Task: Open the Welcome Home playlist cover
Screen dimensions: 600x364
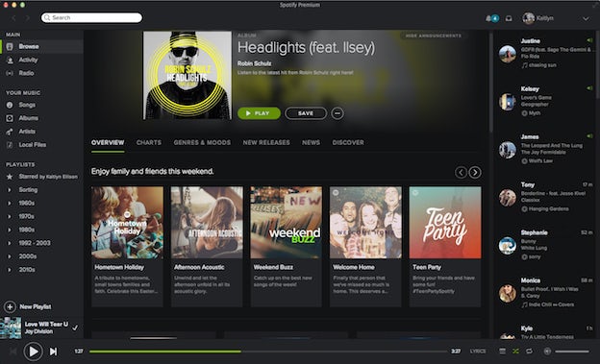Action: (365, 223)
